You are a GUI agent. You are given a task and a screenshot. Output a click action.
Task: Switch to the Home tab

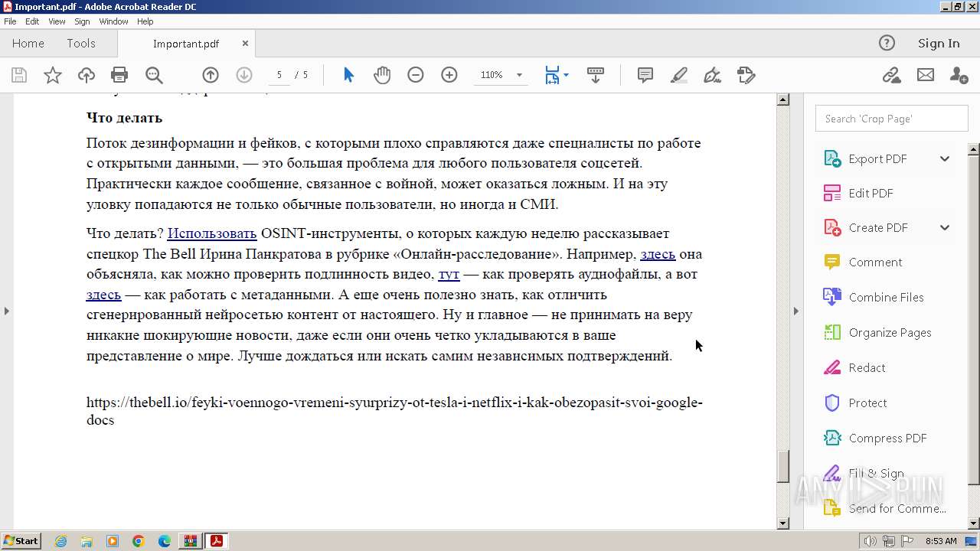28,43
